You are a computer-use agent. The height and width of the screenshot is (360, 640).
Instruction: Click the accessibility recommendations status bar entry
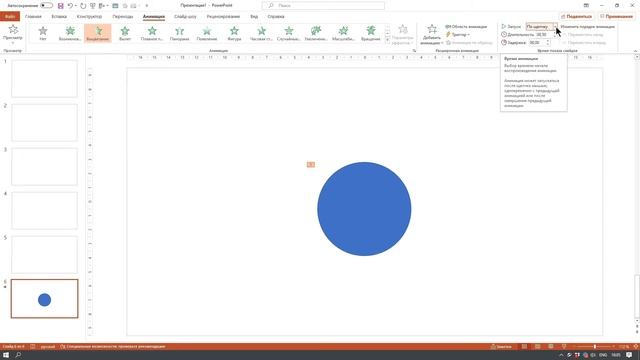(x=113, y=347)
